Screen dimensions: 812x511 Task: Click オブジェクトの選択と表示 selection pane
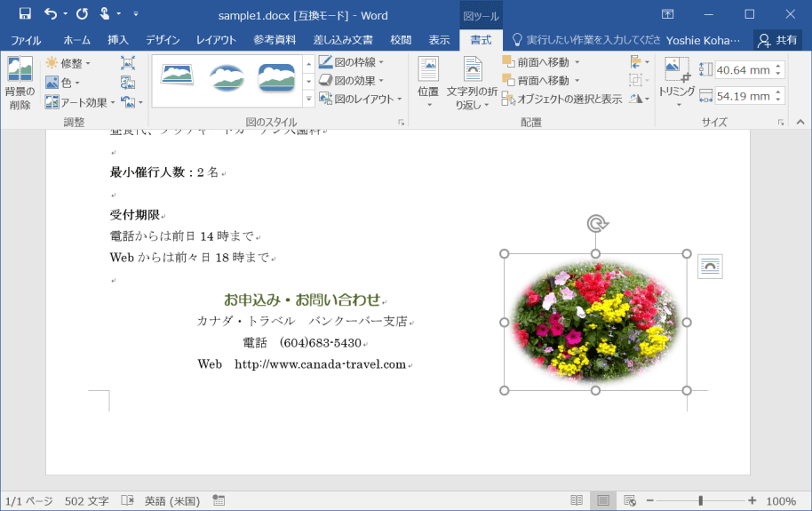point(561,99)
